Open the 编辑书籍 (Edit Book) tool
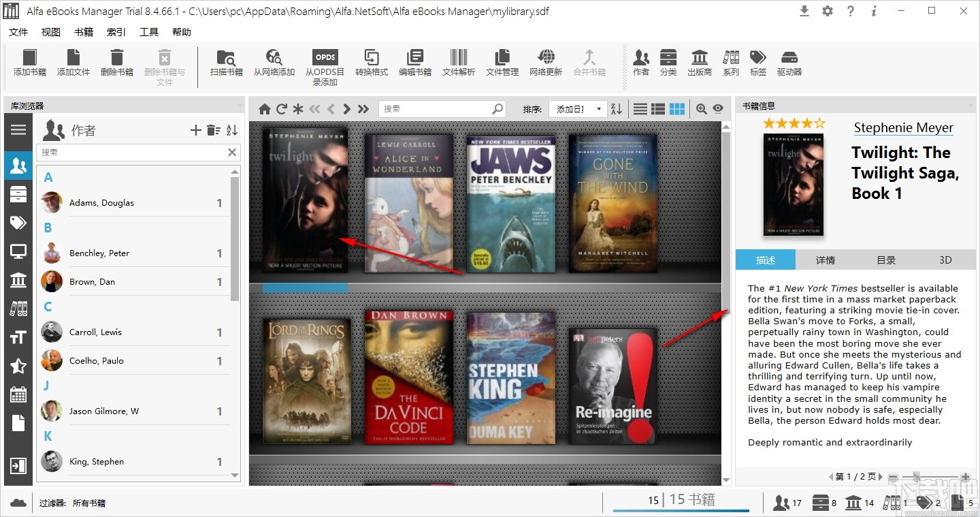Screen dimensions: 980x517 tap(415, 65)
